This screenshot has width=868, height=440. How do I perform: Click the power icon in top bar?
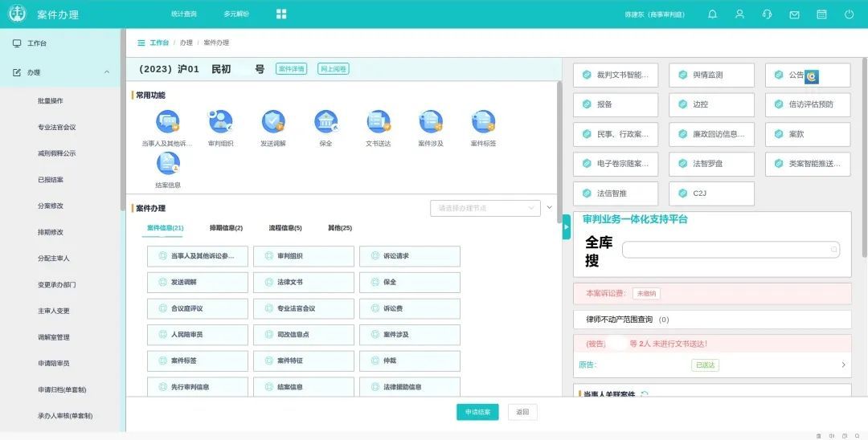tap(849, 14)
